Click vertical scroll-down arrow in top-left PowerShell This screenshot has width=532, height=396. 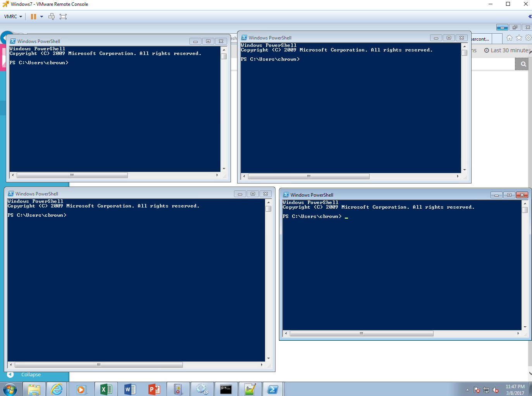pos(224,169)
